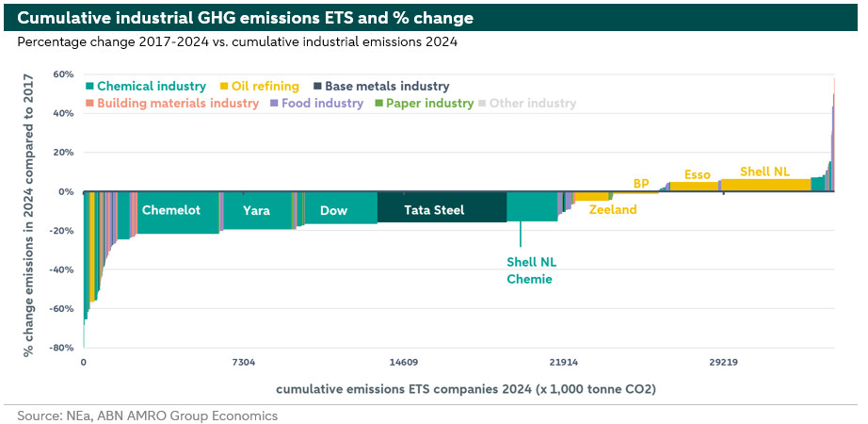Click the Other industry legend swatch
The width and height of the screenshot is (868, 424).
(482, 103)
